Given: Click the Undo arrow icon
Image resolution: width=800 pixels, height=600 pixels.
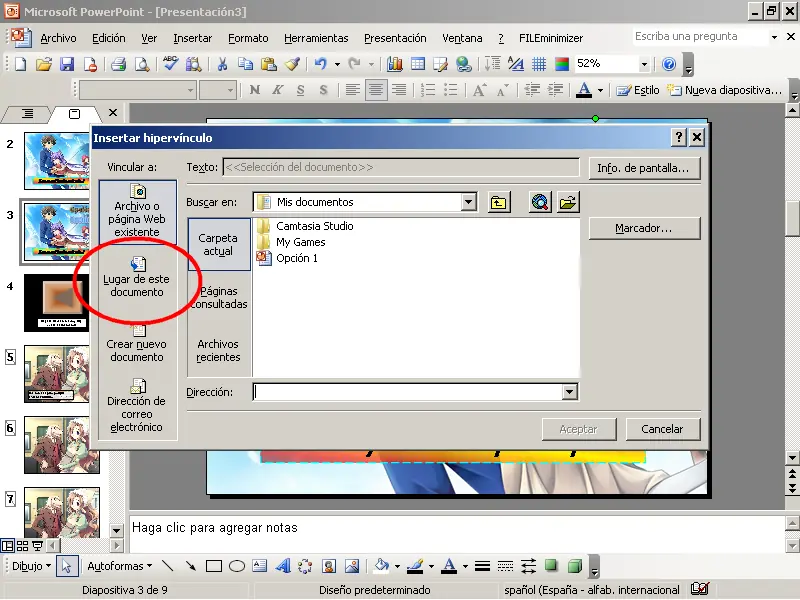Looking at the screenshot, I should [320, 64].
